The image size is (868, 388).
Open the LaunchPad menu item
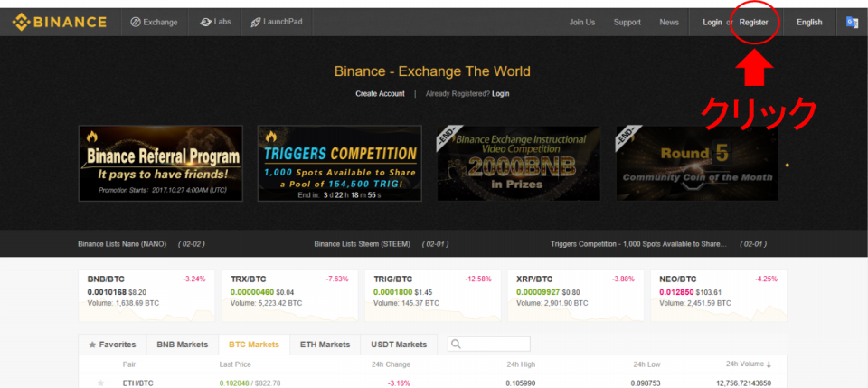[277, 22]
